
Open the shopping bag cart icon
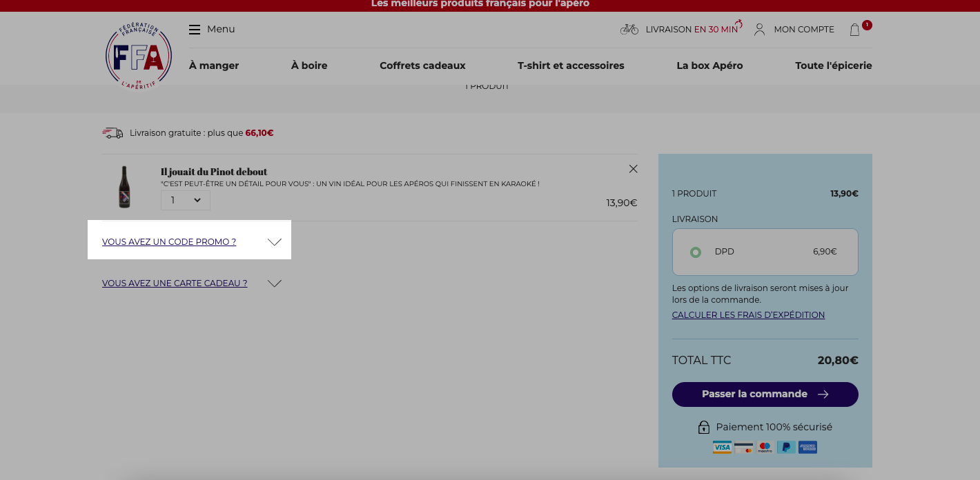pyautogui.click(x=855, y=30)
